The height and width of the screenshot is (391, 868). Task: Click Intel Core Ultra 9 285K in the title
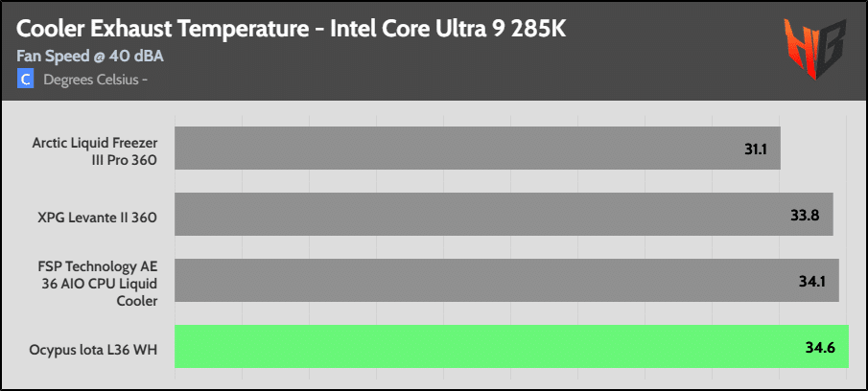pos(448,29)
